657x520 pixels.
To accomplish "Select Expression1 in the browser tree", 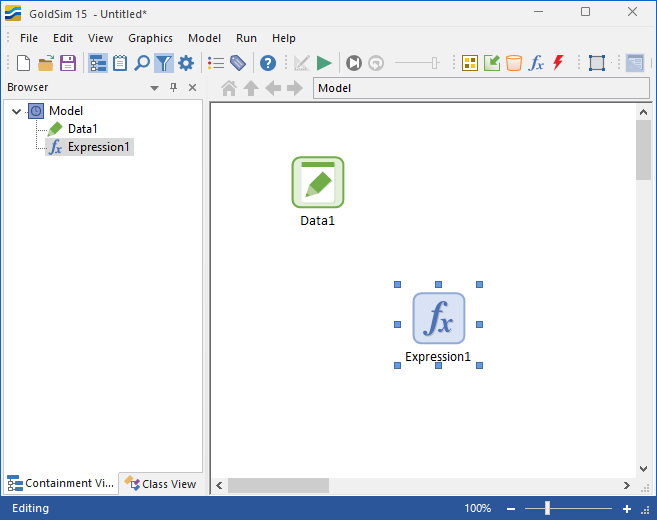I will [99, 147].
